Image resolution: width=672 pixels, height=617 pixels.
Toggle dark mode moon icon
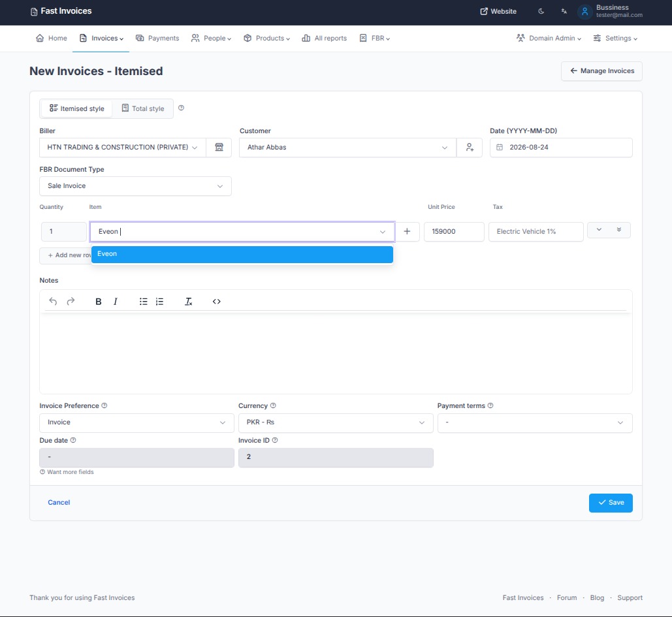pyautogui.click(x=541, y=12)
